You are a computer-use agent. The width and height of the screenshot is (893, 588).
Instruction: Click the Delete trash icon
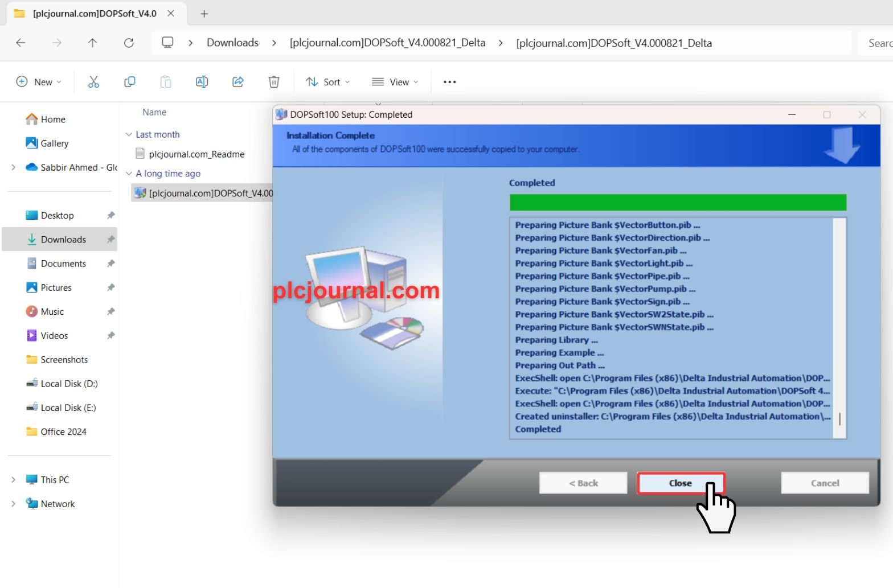274,82
